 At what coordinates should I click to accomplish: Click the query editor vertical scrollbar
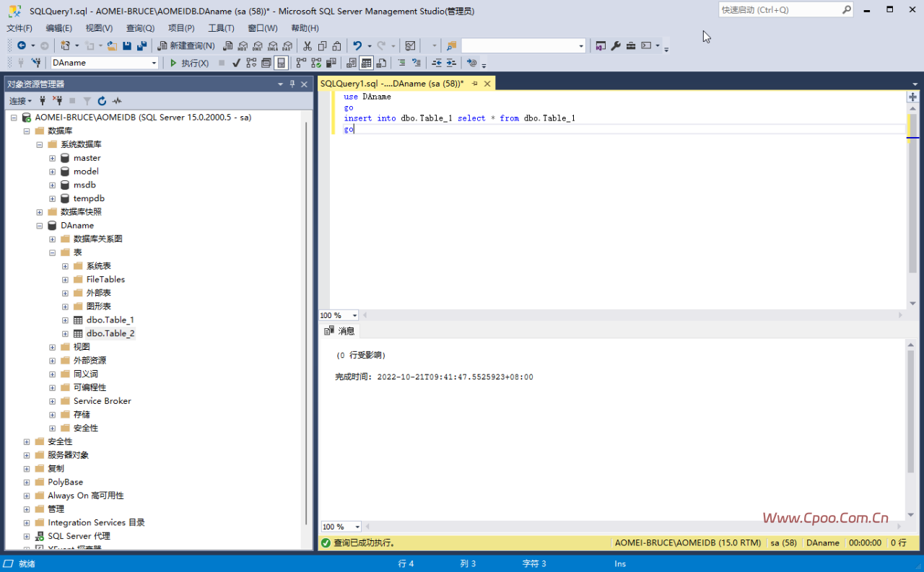[912, 205]
